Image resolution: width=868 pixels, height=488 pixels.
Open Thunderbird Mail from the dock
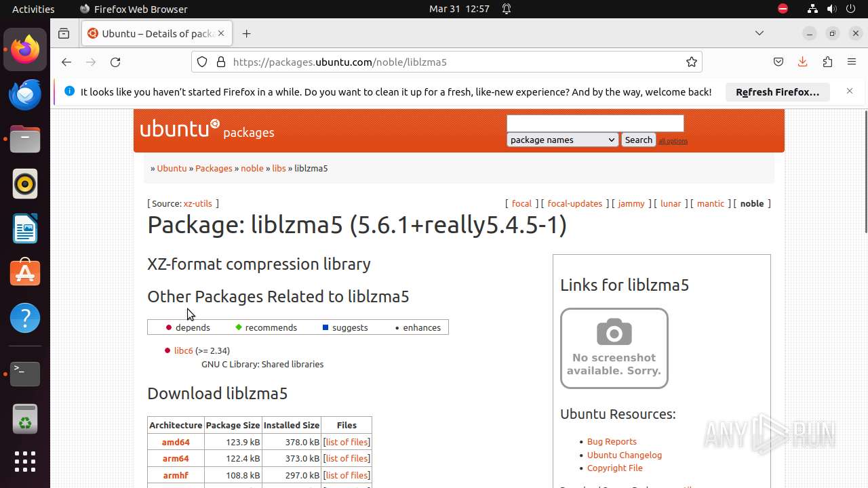pyautogui.click(x=25, y=95)
